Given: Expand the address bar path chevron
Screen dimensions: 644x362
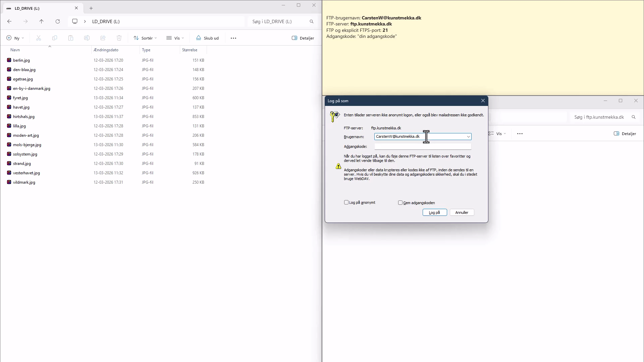Looking at the screenshot, I should click(85, 21).
